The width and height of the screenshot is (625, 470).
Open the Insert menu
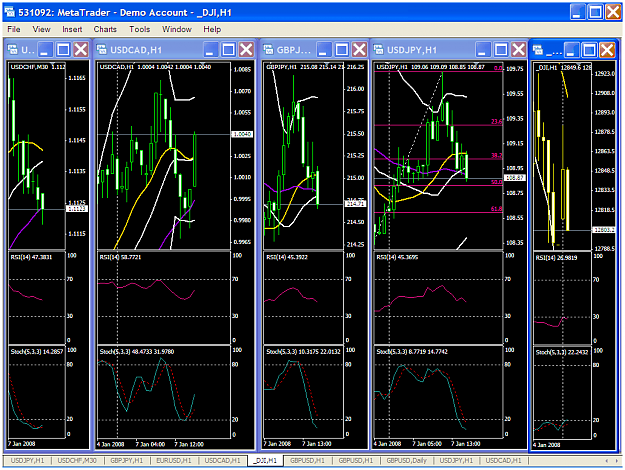[x=72, y=29]
